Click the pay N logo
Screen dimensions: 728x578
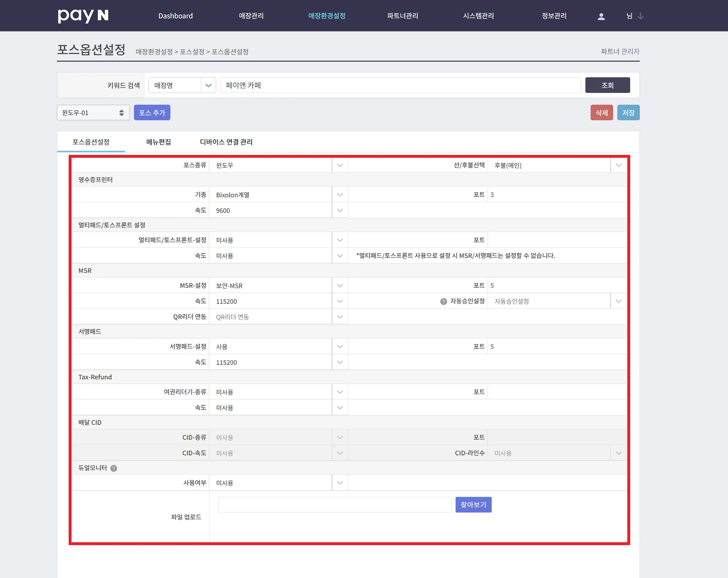(x=83, y=16)
